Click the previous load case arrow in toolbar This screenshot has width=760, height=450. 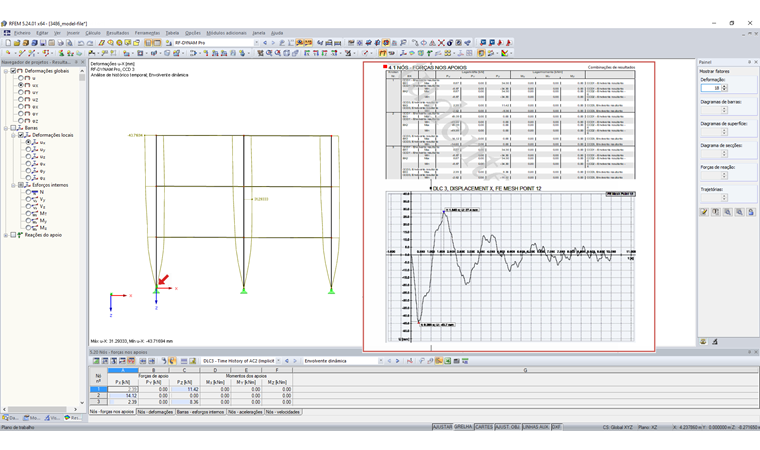(x=265, y=43)
